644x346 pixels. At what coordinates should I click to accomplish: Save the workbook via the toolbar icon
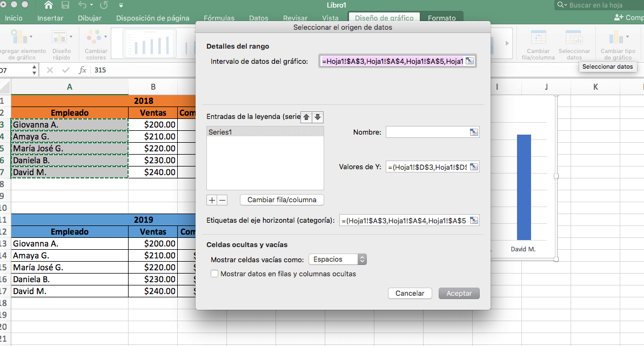(65, 5)
